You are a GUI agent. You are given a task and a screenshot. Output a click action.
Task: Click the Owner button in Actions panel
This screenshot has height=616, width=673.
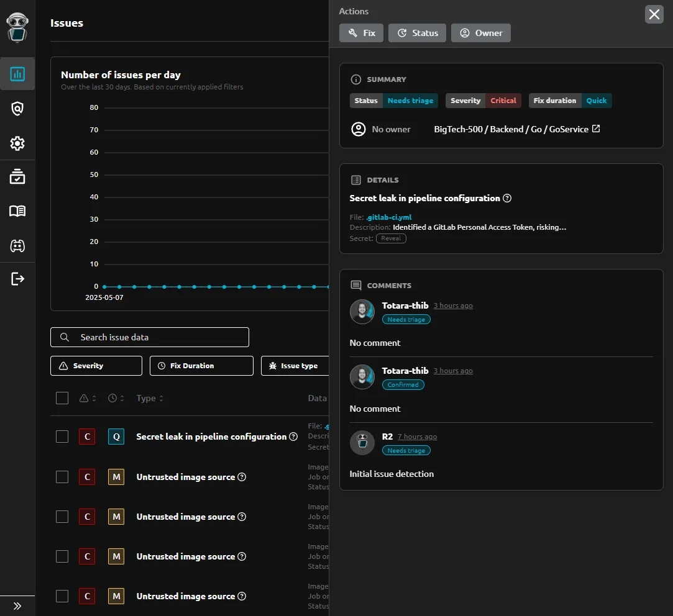click(x=480, y=32)
